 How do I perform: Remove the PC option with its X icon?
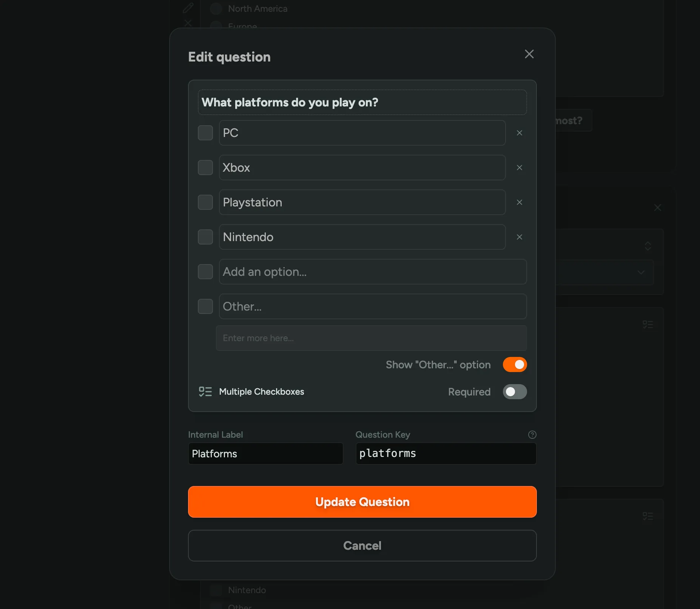coord(519,133)
